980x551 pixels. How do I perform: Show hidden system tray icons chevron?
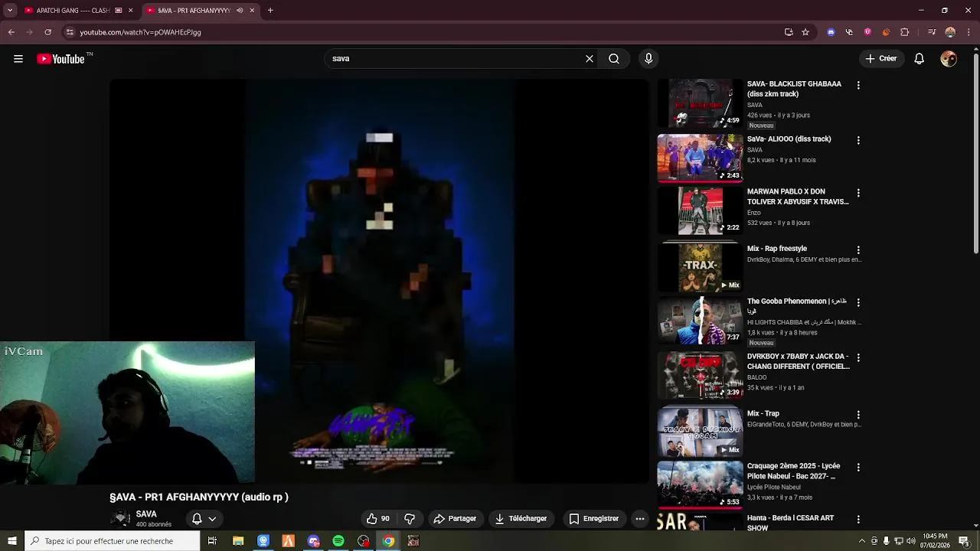(862, 541)
